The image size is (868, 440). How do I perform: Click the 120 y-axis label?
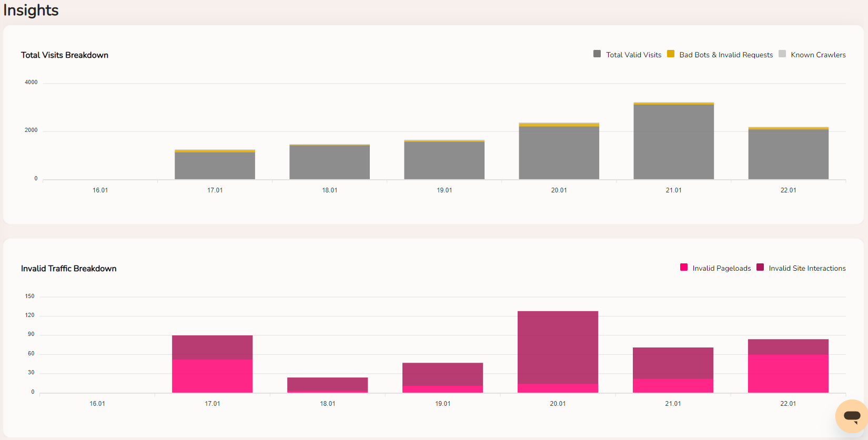[x=29, y=315]
